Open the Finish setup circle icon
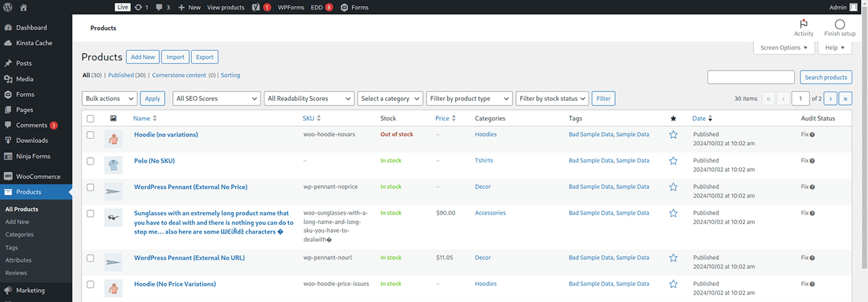This screenshot has height=302, width=868. [840, 24]
